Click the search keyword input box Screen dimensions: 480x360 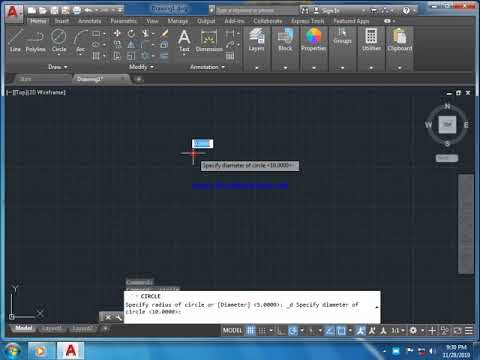[x=257, y=11]
